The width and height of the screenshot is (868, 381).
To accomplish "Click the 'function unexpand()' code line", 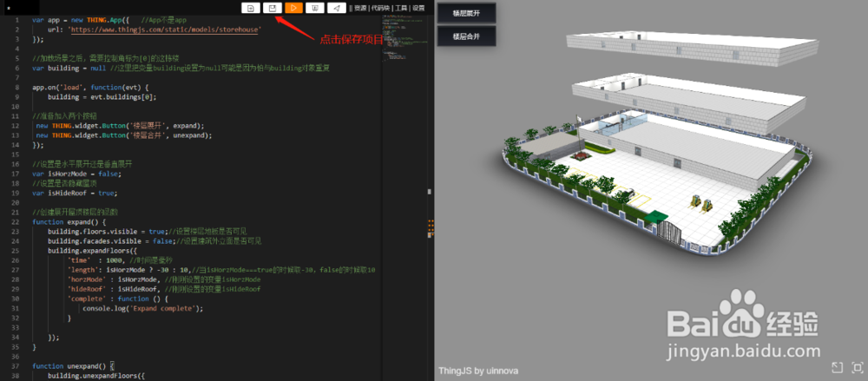I will click(73, 366).
